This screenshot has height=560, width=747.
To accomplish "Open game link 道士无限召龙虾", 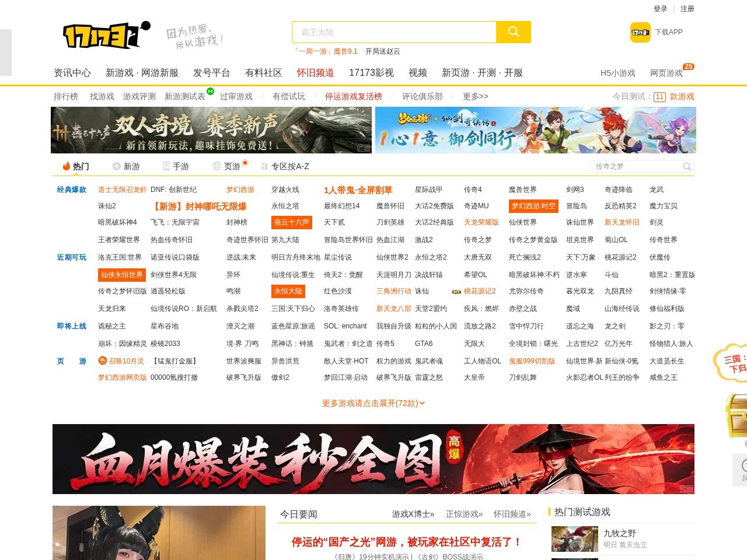I will [x=123, y=190].
